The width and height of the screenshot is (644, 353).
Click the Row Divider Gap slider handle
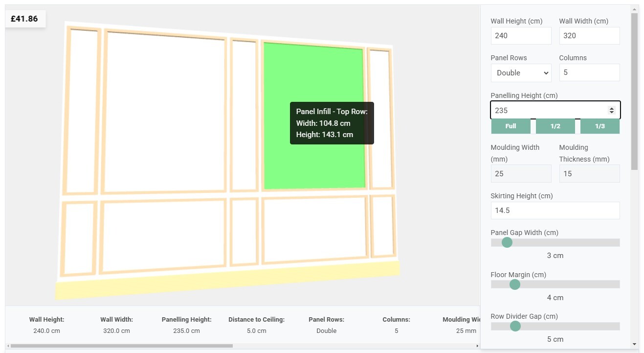tap(515, 326)
